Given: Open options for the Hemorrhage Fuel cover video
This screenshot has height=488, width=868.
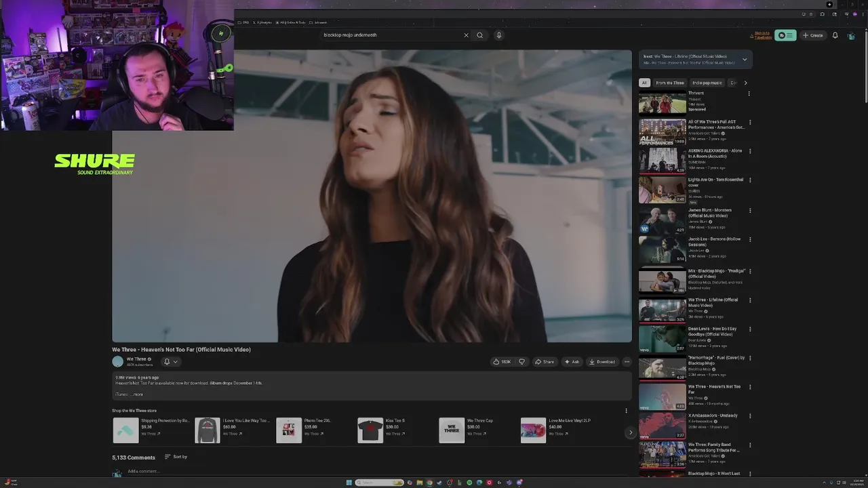Looking at the screenshot, I should click(750, 358).
